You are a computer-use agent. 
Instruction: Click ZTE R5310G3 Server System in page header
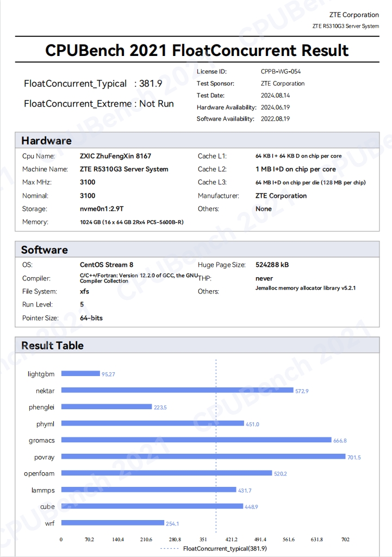tap(346, 26)
